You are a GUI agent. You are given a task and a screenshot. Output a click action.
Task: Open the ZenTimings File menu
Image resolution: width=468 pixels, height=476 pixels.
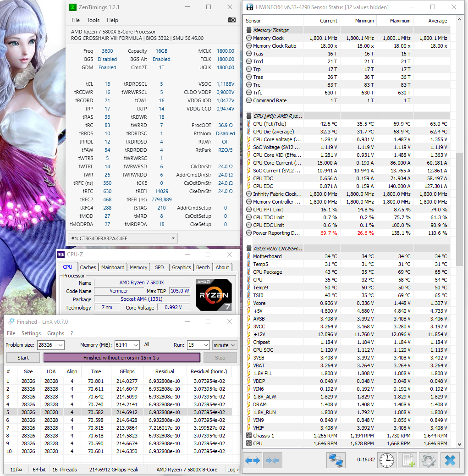pos(76,20)
